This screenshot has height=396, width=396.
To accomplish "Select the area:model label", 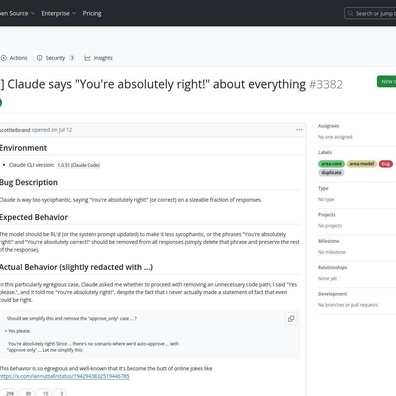I will 362,164.
